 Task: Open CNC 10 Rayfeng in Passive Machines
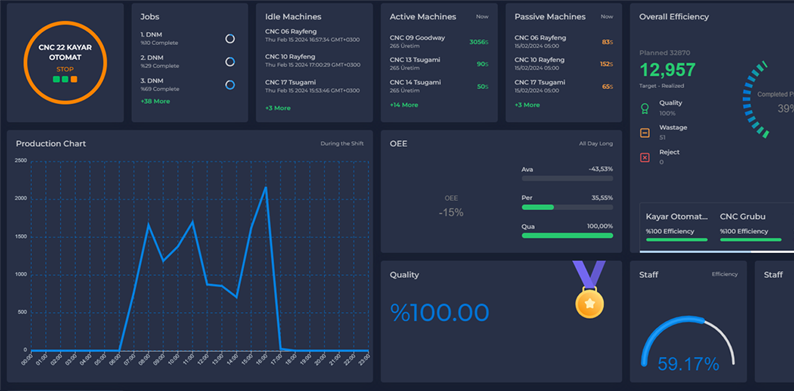pyautogui.click(x=564, y=64)
